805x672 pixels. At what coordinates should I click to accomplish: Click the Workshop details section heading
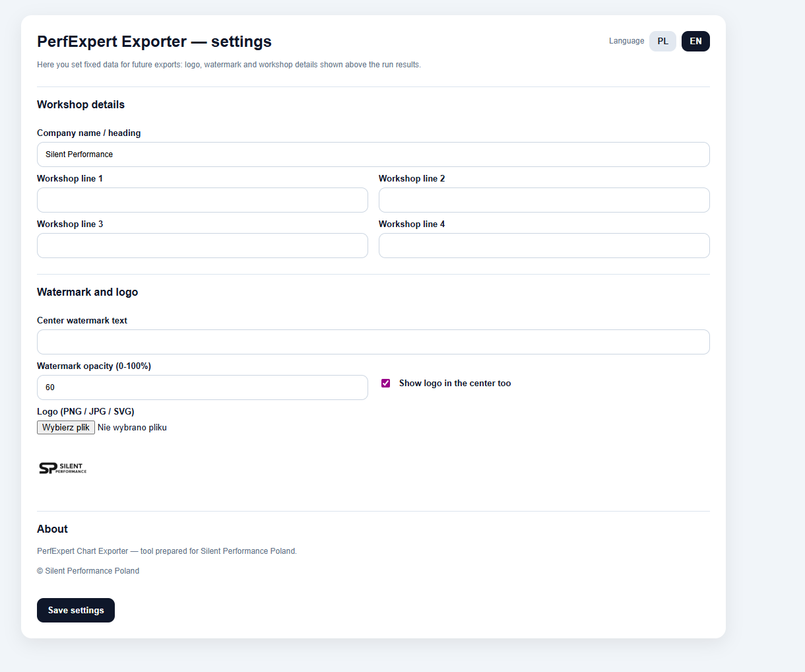[x=80, y=104]
